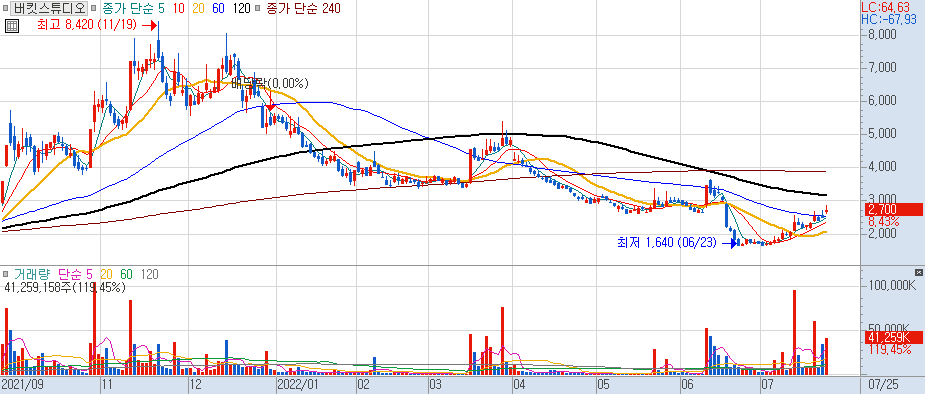
Task: Click the 100,000K volume axis label
Action: (x=893, y=285)
